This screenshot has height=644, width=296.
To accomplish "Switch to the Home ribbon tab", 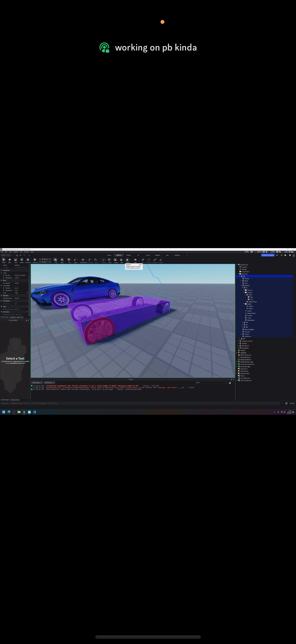I will tap(109, 255).
